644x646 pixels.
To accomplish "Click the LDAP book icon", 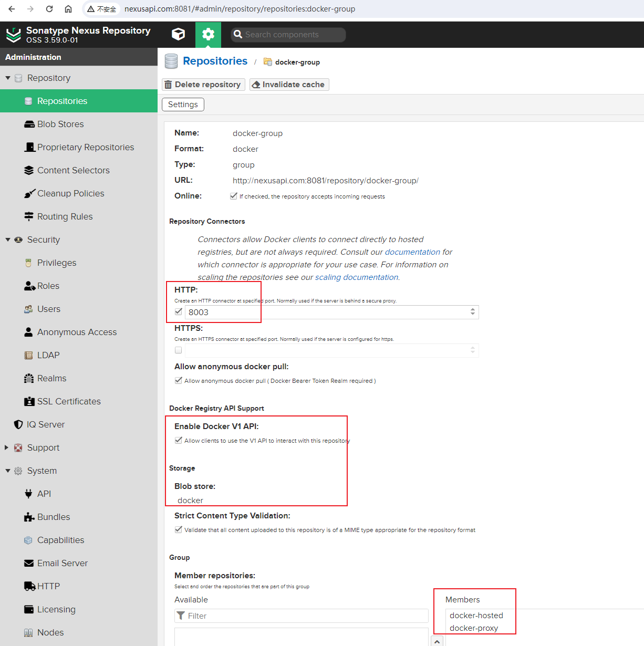I will point(28,356).
